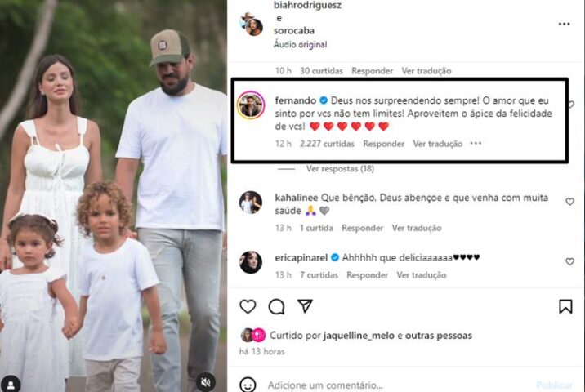Save post with the bookmark icon
Viewport: 585px width, 392px height.
pos(565,306)
